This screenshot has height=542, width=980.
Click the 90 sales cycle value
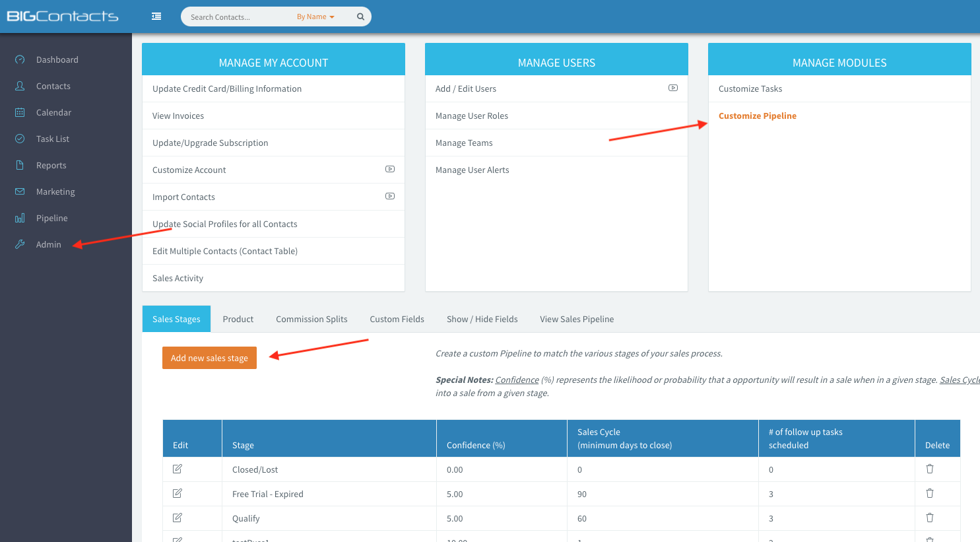582,494
